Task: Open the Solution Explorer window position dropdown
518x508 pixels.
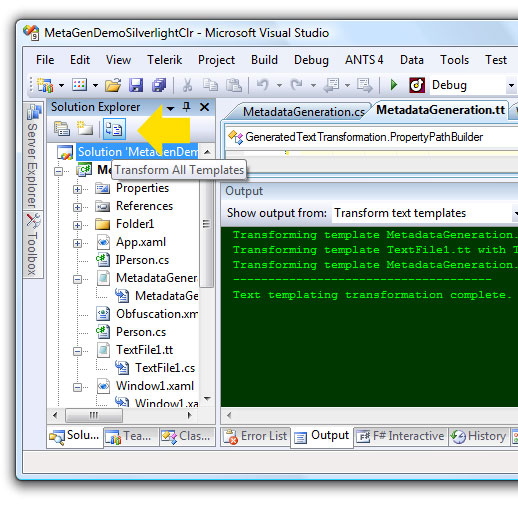Action: pyautogui.click(x=170, y=108)
